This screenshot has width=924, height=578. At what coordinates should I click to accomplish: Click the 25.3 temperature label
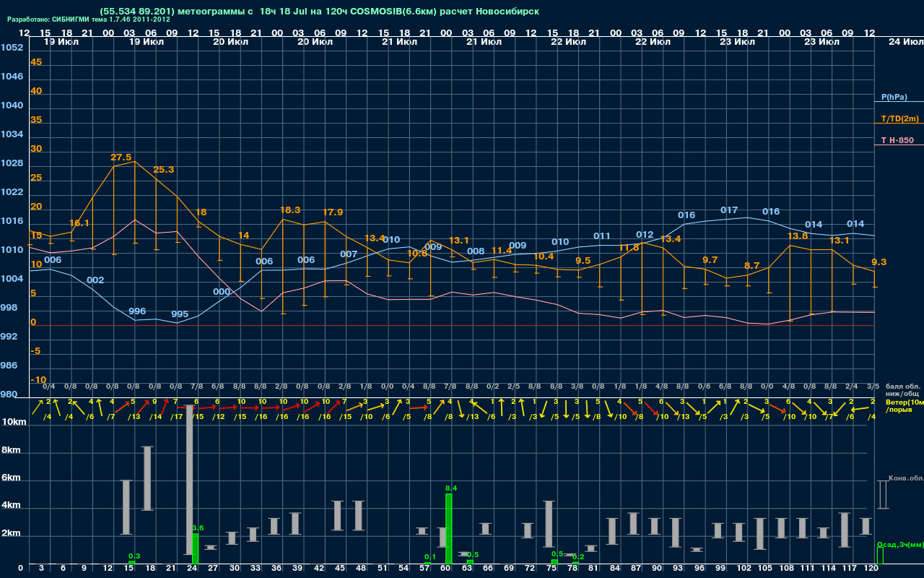coord(163,170)
